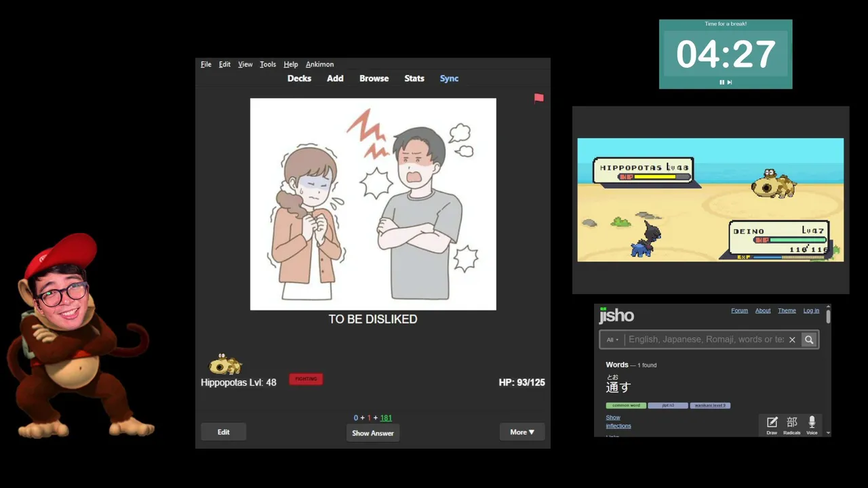Viewport: 868px width, 488px height.
Task: Click the Hippopotas Lvl: 48 label
Action: click(239, 382)
